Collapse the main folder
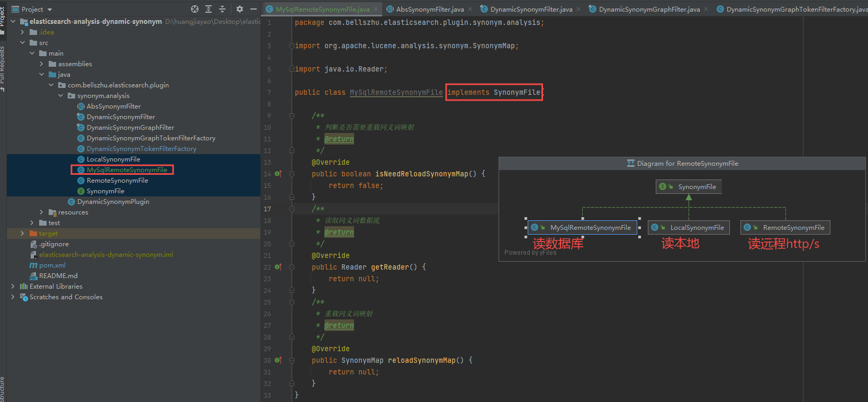 point(32,53)
